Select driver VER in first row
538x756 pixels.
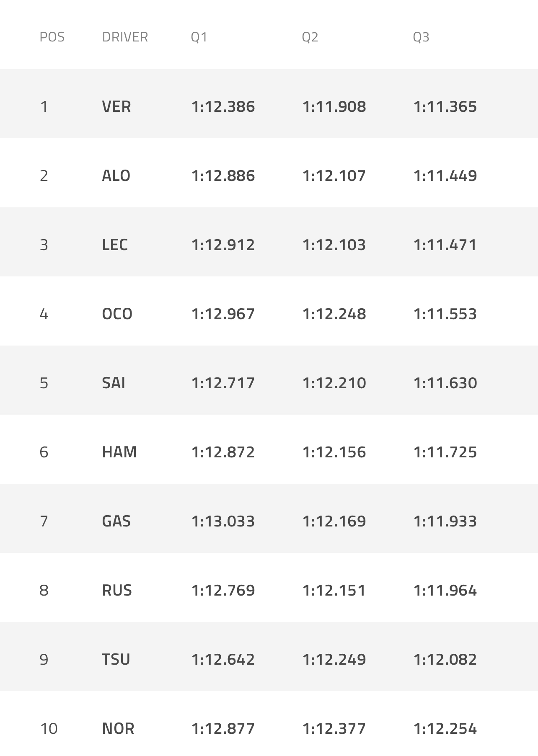click(x=116, y=107)
